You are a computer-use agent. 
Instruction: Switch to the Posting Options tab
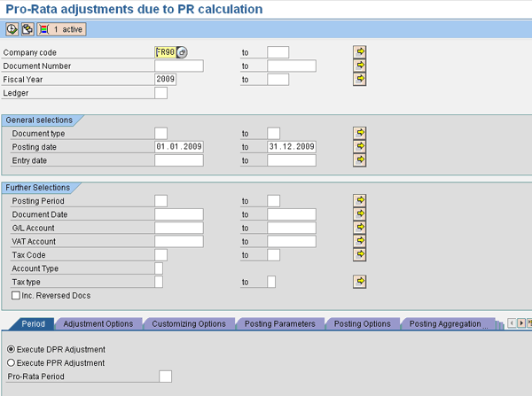tap(363, 323)
